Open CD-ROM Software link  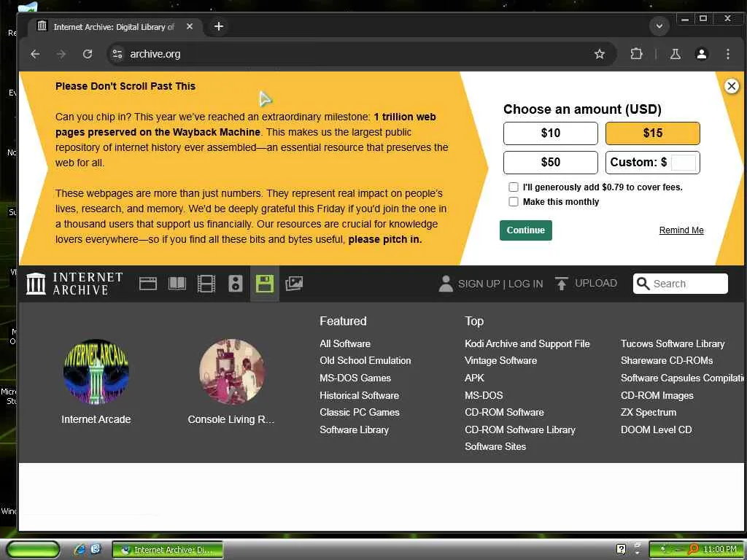click(x=504, y=413)
